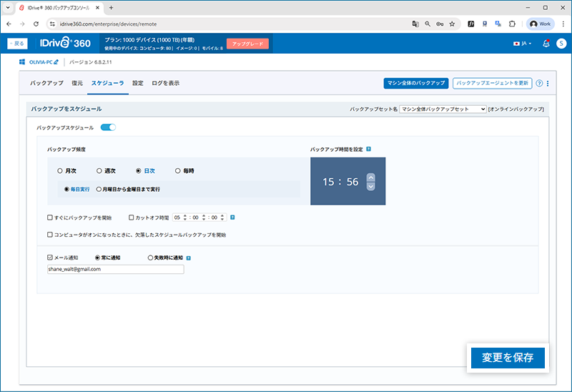Screen dimensions: 572x392
Task: Switch to the 復元 tab
Action: point(77,83)
